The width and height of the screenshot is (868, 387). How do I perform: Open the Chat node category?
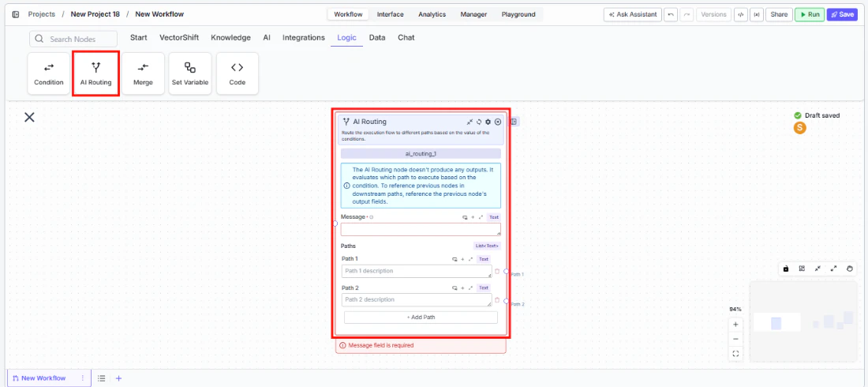[406, 38]
